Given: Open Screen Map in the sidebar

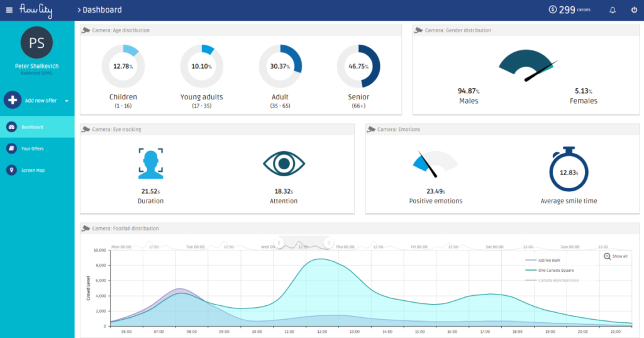Looking at the screenshot, I should pos(37,170).
